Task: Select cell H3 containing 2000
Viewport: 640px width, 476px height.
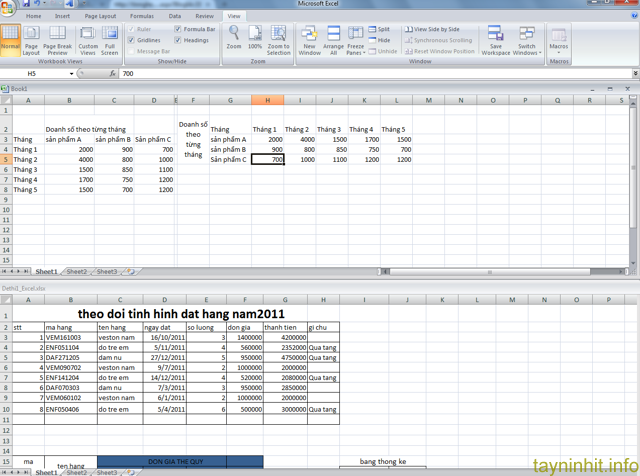Action: 267,139
